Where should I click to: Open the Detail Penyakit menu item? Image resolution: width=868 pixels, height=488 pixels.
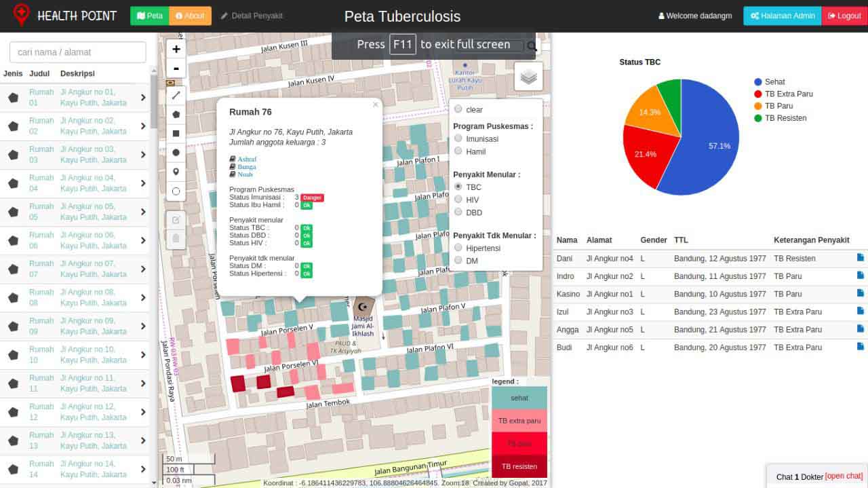[x=252, y=16]
